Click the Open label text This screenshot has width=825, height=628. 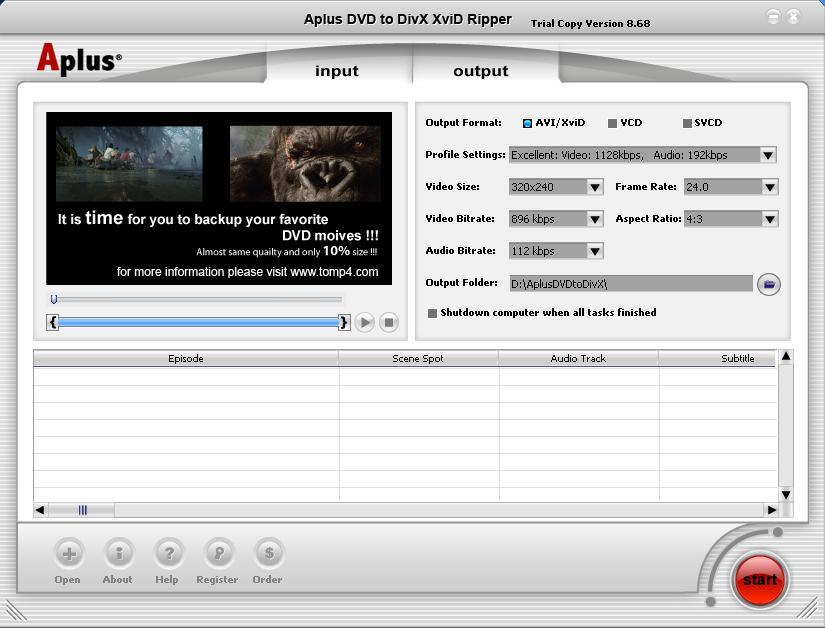[x=67, y=580]
